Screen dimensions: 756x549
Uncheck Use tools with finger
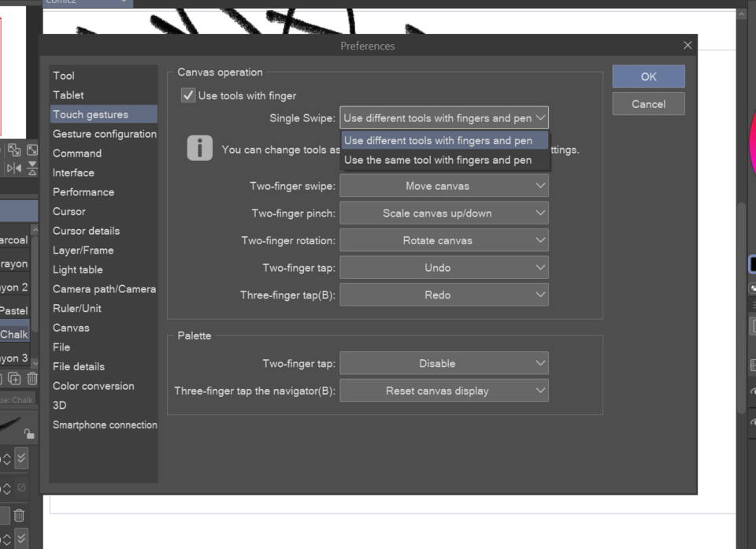[187, 95]
